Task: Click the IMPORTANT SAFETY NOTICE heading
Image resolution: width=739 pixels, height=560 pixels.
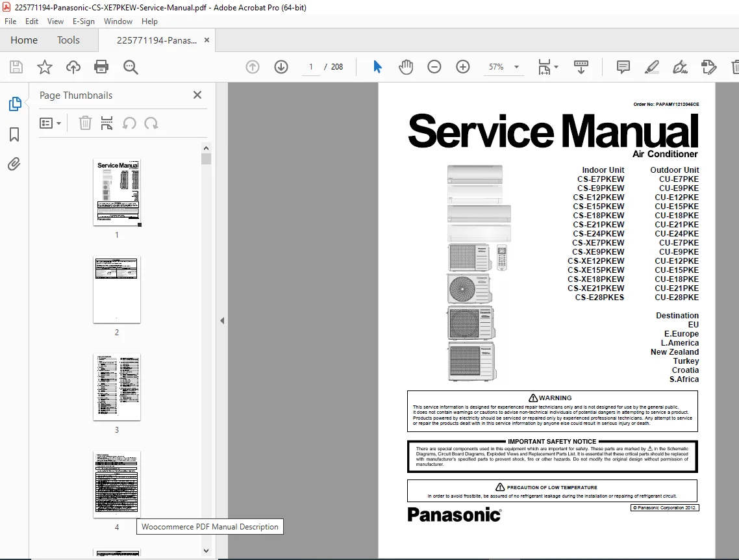Action: coord(552,442)
